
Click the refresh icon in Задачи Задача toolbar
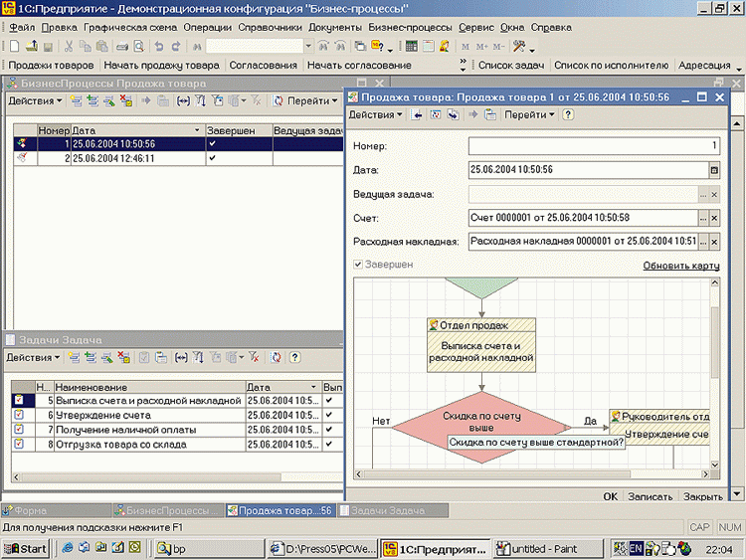pos(276,357)
